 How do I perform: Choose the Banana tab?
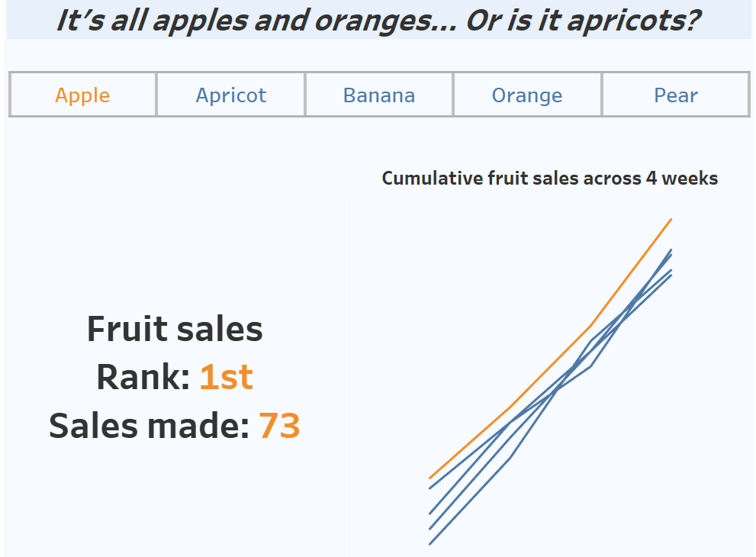(x=379, y=95)
